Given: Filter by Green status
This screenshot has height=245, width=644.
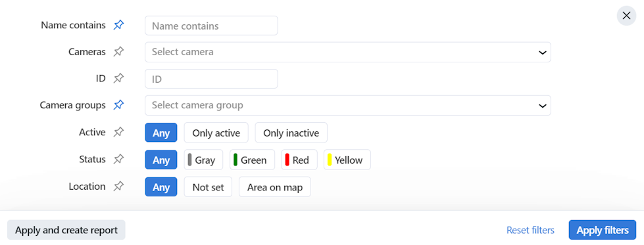Looking at the screenshot, I should coord(252,160).
